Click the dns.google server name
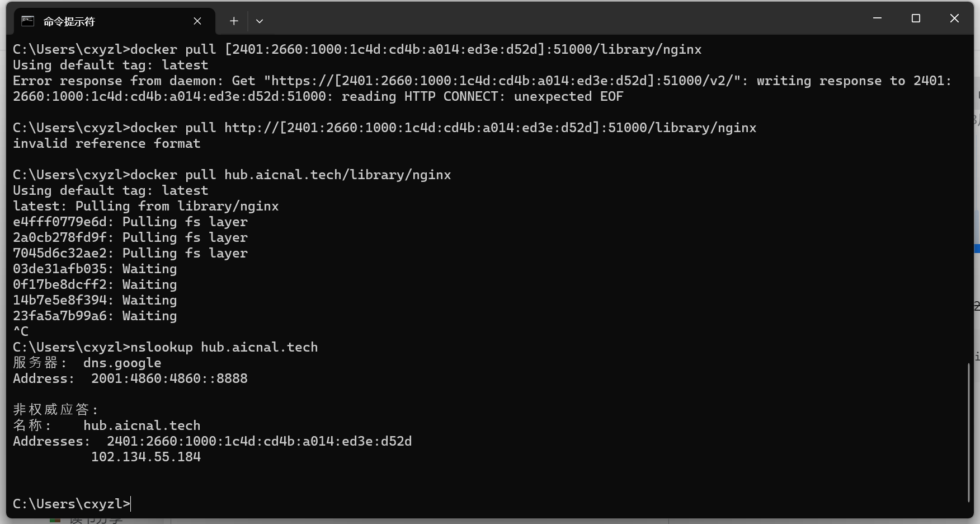980x524 pixels. pyautogui.click(x=123, y=363)
